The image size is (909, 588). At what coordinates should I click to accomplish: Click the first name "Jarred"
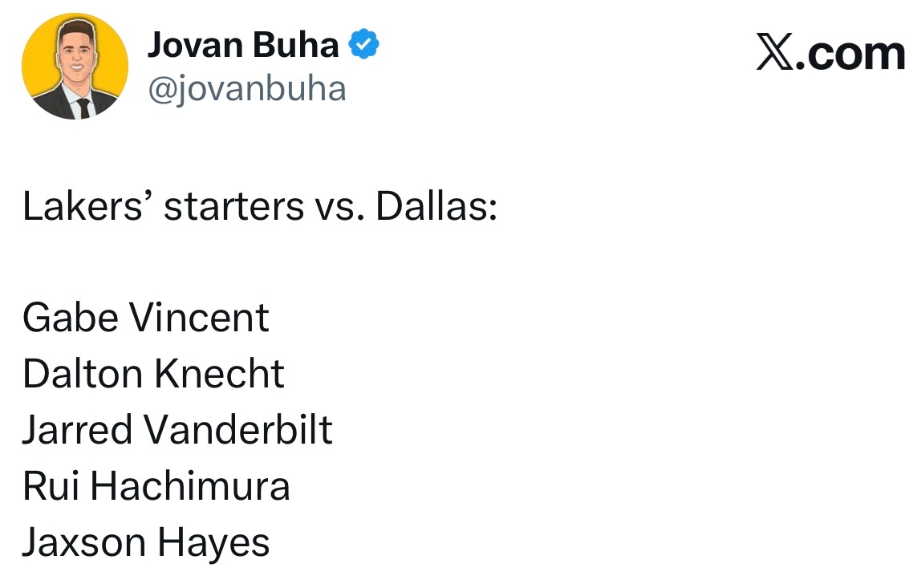click(77, 430)
